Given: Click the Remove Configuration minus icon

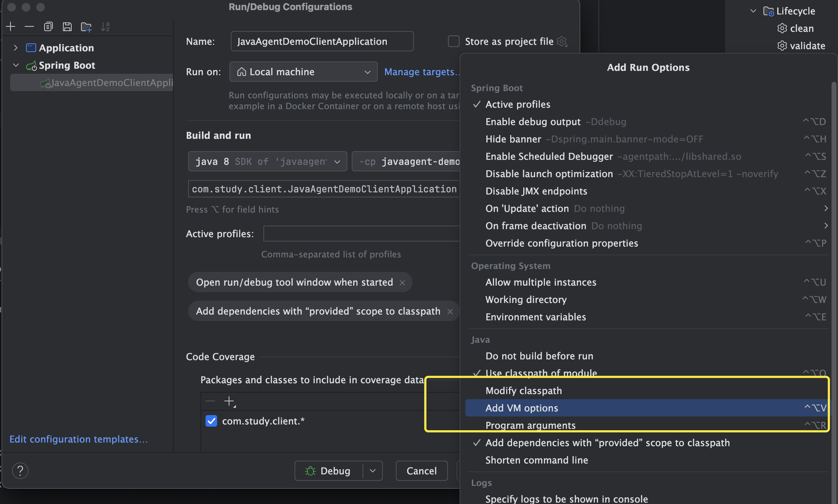Looking at the screenshot, I should [29, 26].
